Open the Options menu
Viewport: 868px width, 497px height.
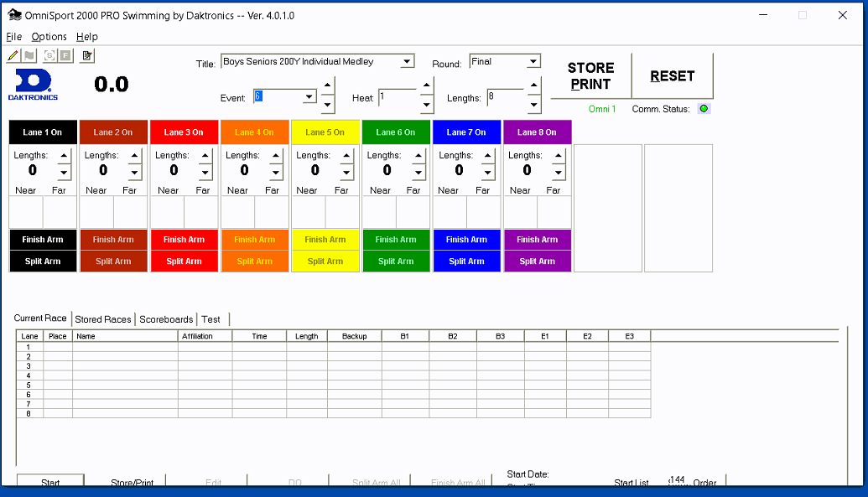49,37
